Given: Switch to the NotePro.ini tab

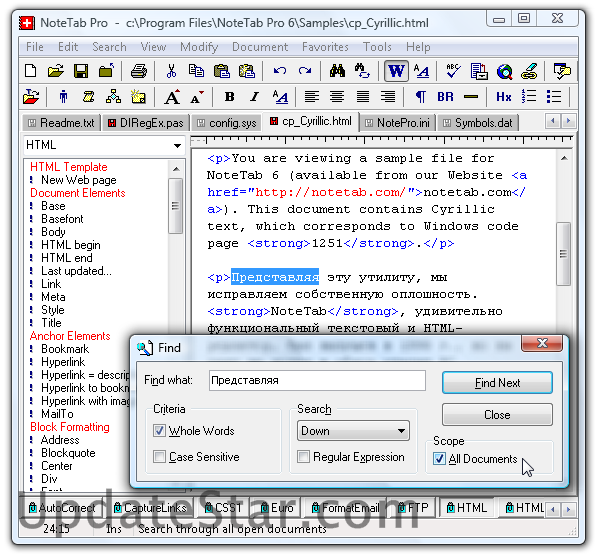Looking at the screenshot, I should pos(397,123).
